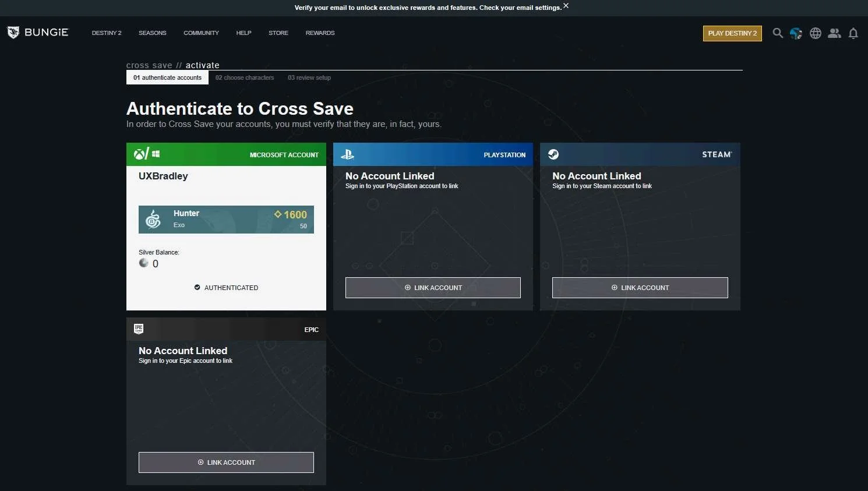The width and height of the screenshot is (868, 491).
Task: Click the AUTHENTICATED status text
Action: (x=231, y=288)
